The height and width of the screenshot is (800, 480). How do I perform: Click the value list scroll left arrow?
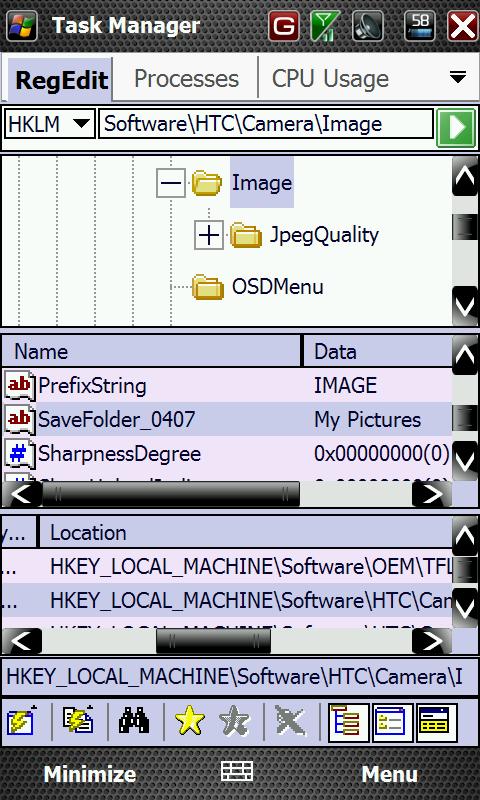coord(22,494)
